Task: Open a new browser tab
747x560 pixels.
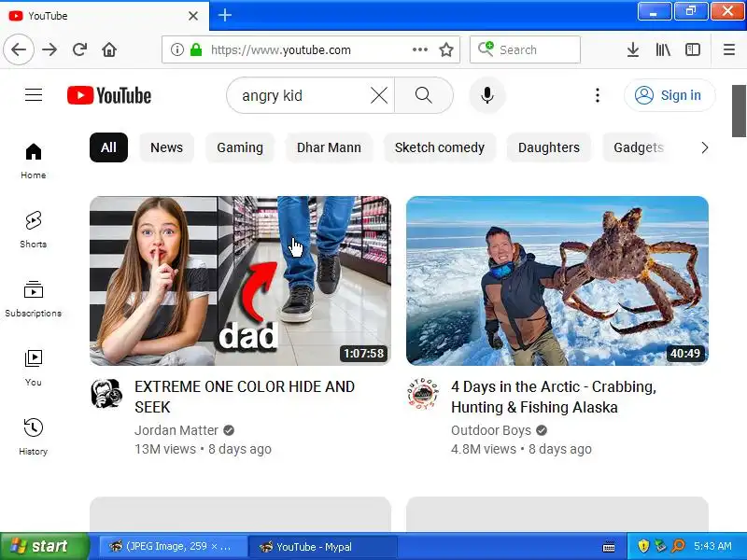Action: (225, 15)
